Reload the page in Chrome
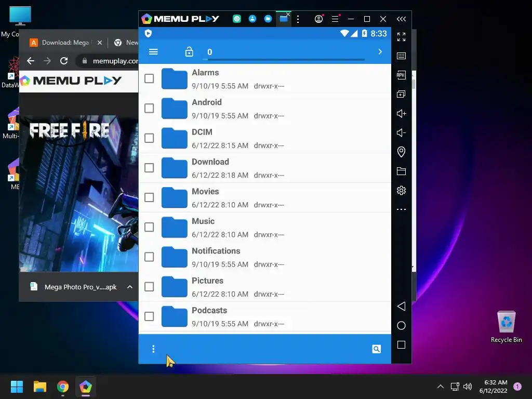The image size is (532, 399). [64, 61]
